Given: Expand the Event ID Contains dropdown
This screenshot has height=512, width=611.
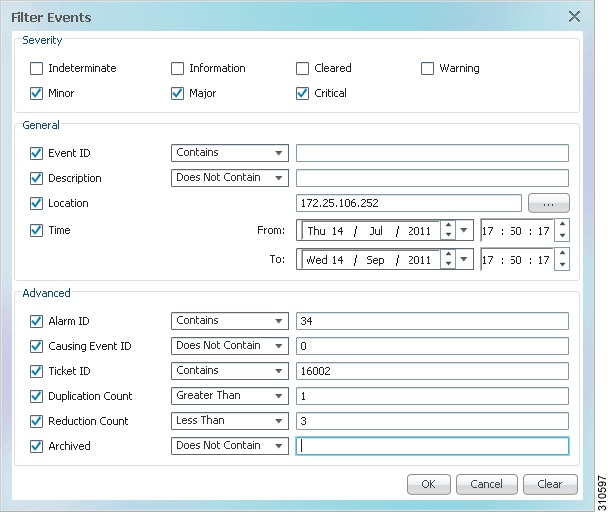Looking at the screenshot, I should [x=230, y=153].
